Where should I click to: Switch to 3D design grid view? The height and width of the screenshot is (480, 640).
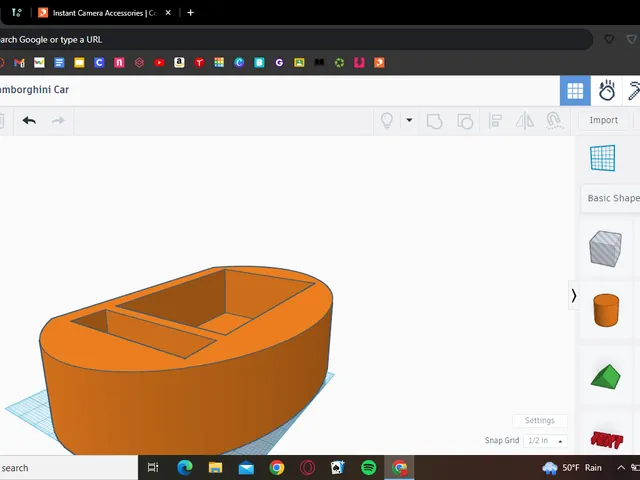tap(575, 91)
